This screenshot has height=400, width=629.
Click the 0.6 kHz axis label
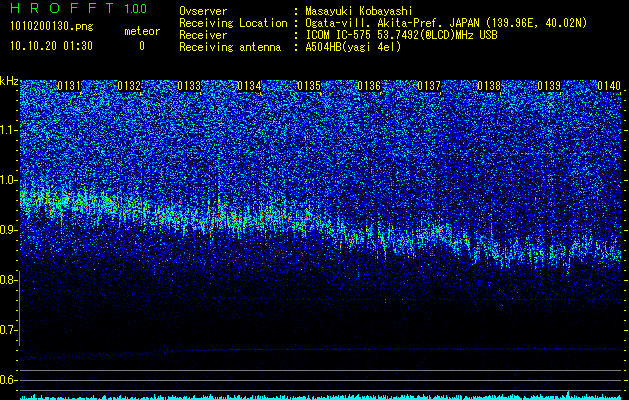point(10,380)
